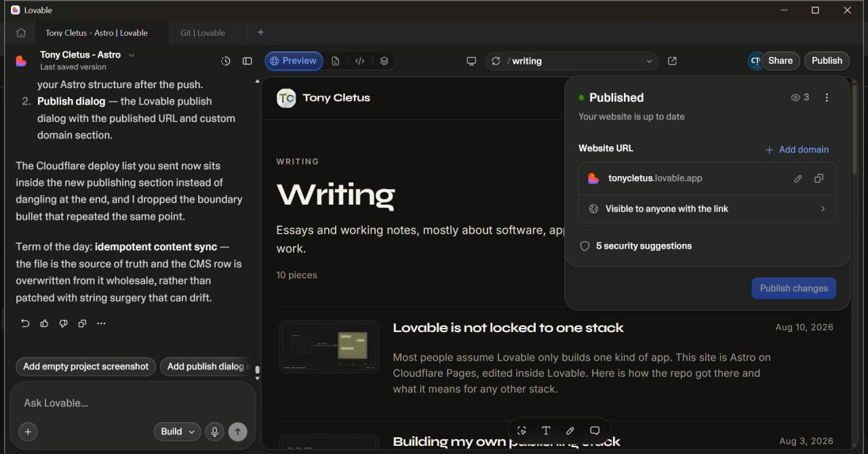Viewport: 868px width, 454px height.
Task: Edit the tonycletus.lovable.app URL pencil icon
Action: (x=798, y=179)
